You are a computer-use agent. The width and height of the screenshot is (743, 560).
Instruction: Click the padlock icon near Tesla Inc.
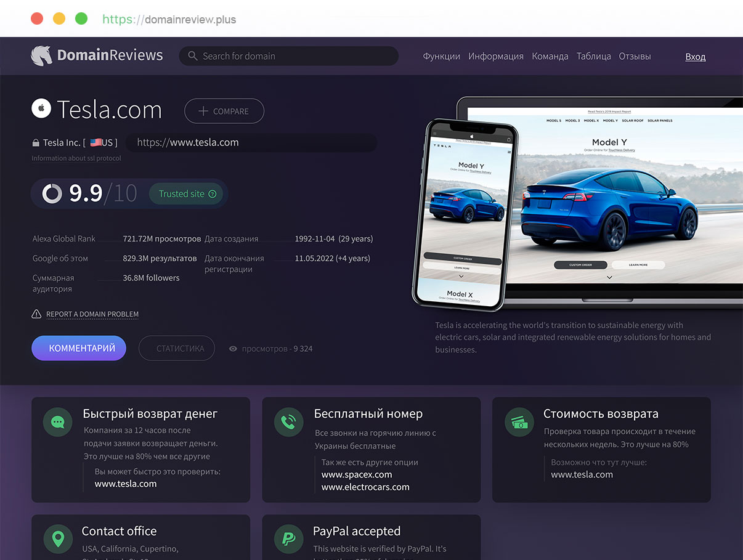(36, 143)
